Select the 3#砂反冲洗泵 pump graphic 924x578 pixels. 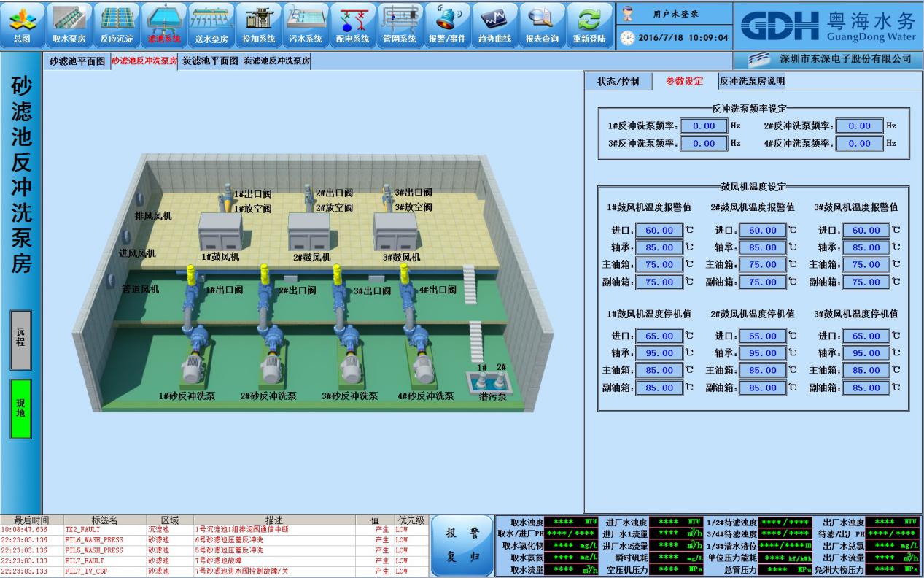coord(349,365)
